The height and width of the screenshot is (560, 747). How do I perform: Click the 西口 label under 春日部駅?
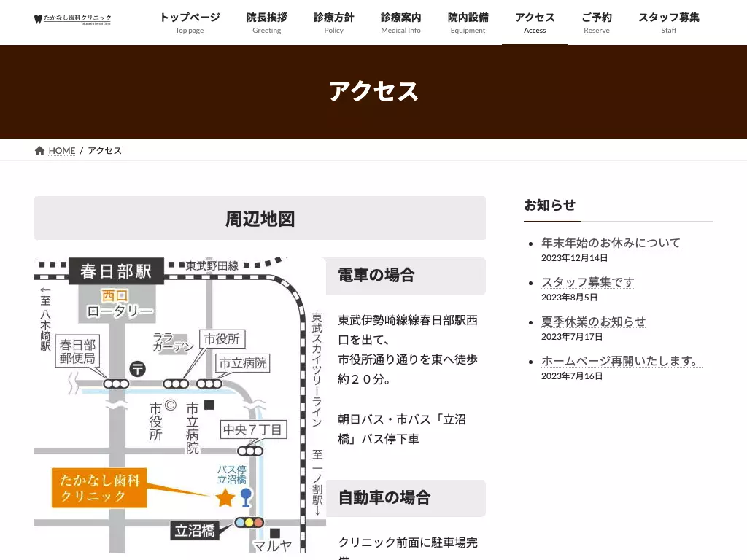115,296
